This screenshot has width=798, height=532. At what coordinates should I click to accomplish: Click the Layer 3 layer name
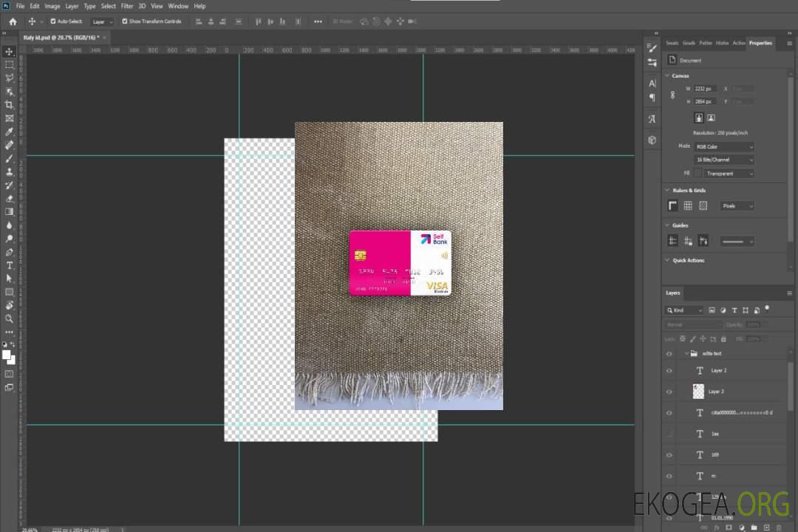coord(717,392)
